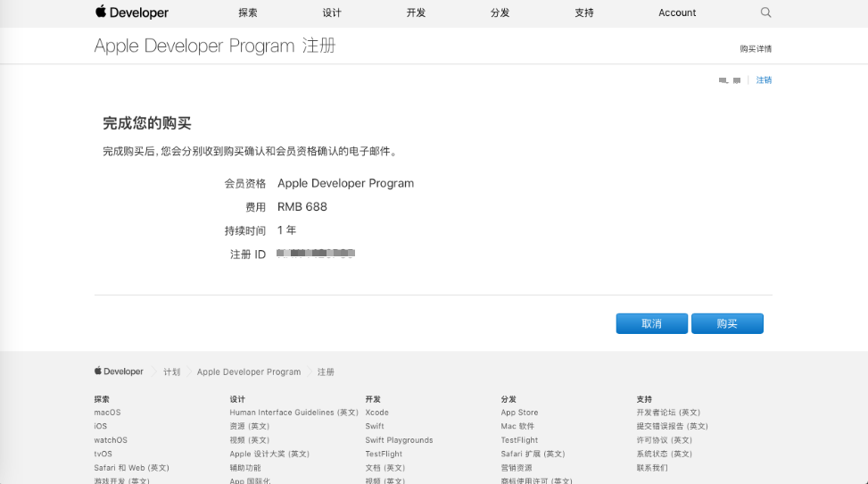Open the 支持 navigation menu

[x=584, y=13]
